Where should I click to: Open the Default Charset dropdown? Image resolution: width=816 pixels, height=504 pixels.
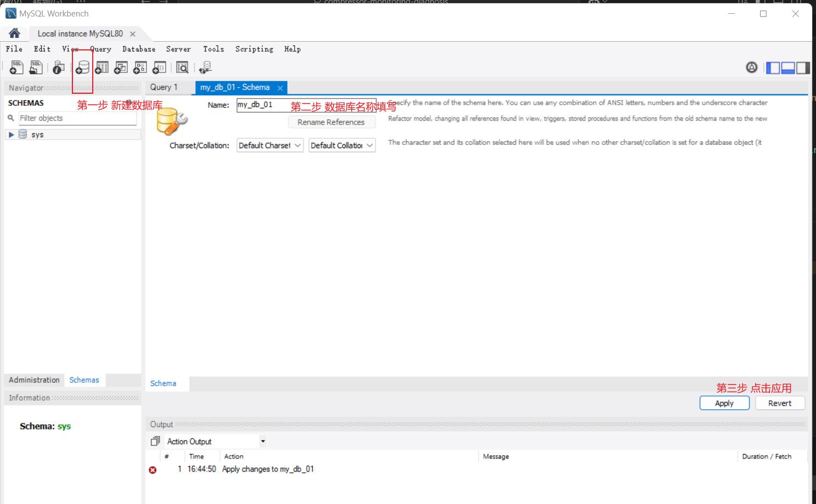270,145
